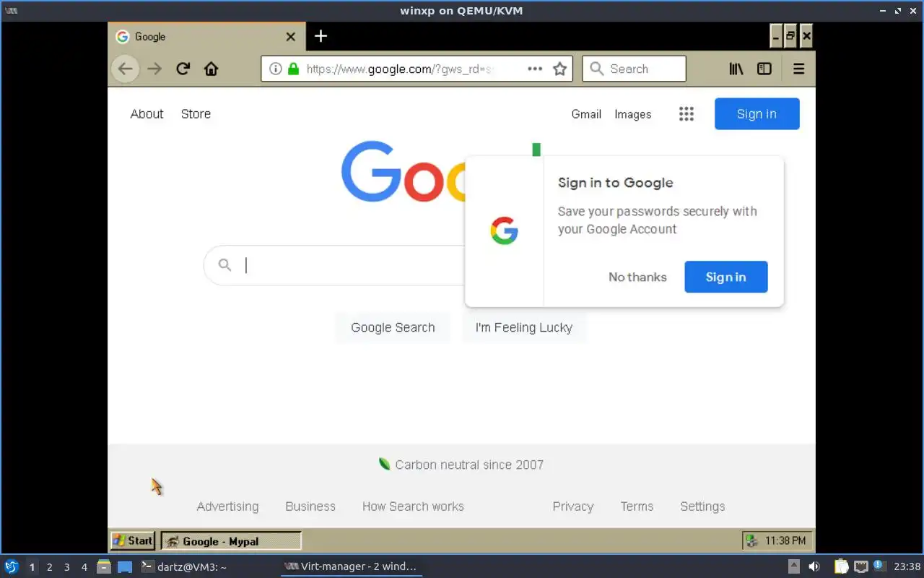The image size is (924, 578).
Task: Open the Images link
Action: 633,114
